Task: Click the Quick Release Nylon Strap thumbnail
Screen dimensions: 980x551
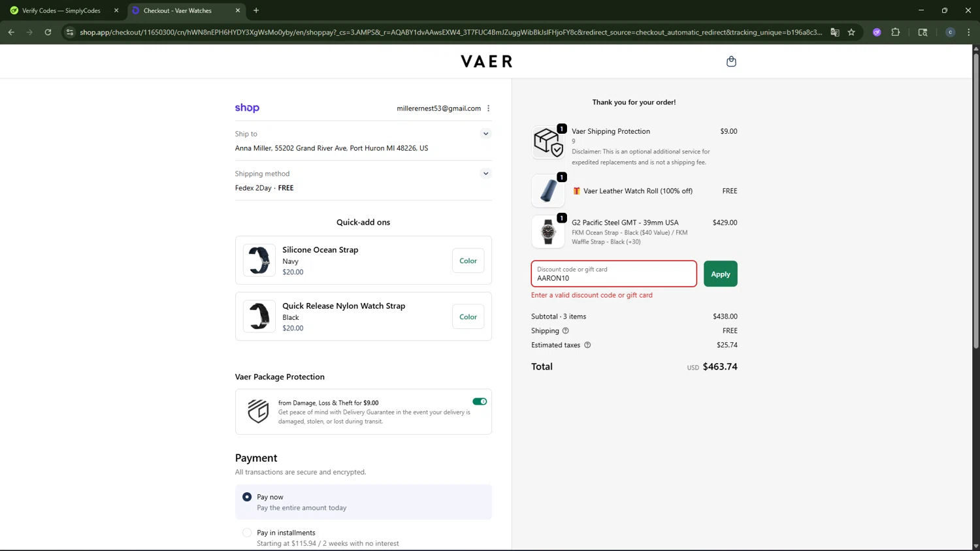Action: pyautogui.click(x=259, y=317)
